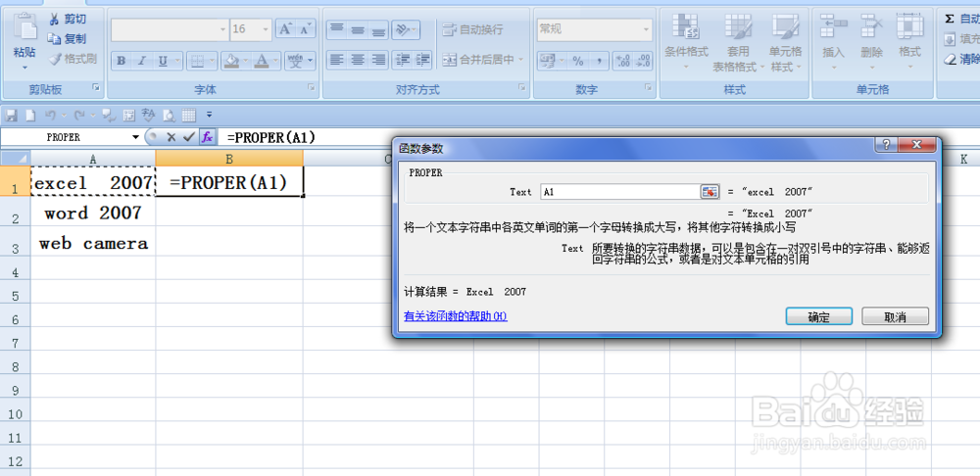Toggle Italic formatting
The image size is (980, 476).
tap(141, 61)
